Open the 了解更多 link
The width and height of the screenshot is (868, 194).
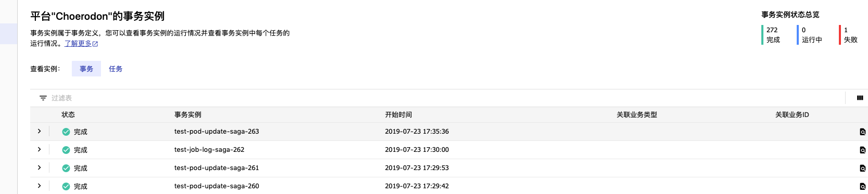tap(78, 44)
